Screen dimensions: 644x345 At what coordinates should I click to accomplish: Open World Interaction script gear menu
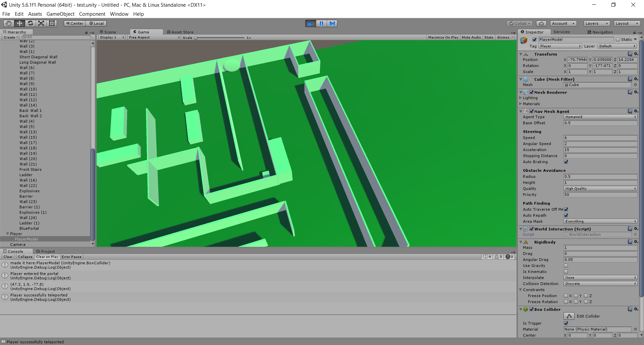click(x=636, y=229)
